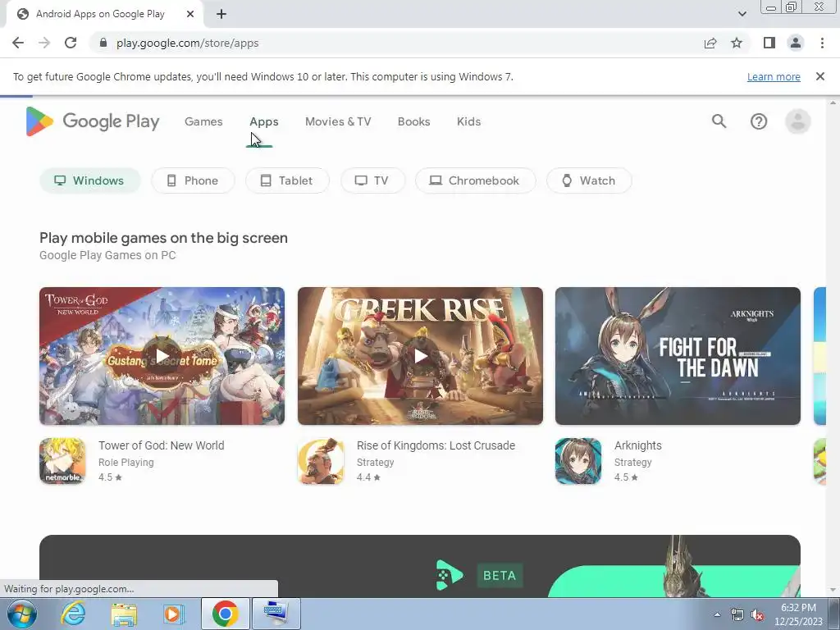840x630 pixels.
Task: Show hidden system tray icons
Action: pos(717,614)
